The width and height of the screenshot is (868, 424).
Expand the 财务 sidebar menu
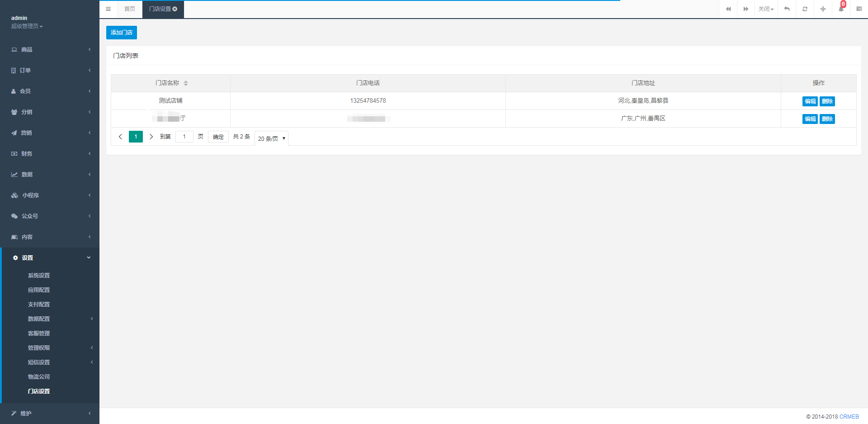click(50, 153)
